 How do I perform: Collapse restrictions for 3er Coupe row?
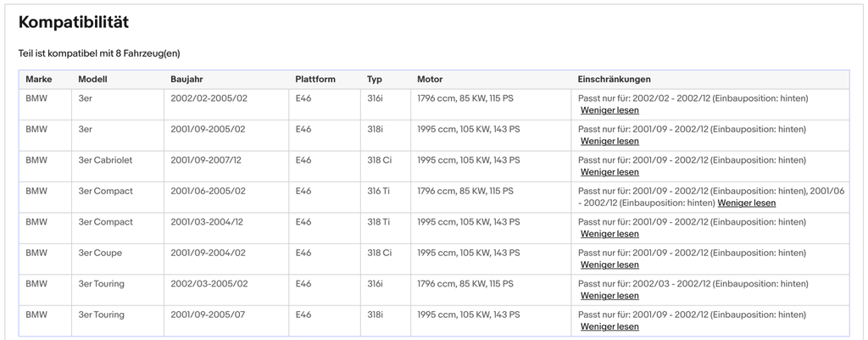coord(609,265)
